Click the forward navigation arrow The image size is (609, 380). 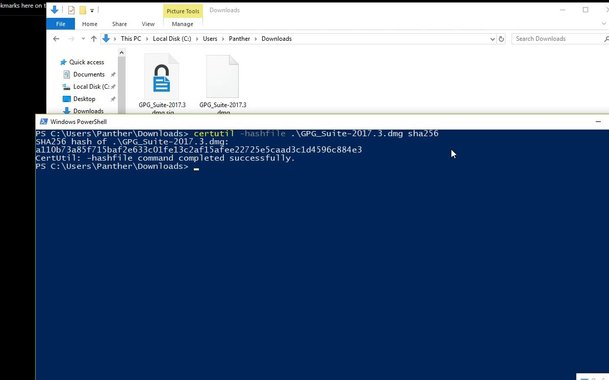(x=71, y=39)
